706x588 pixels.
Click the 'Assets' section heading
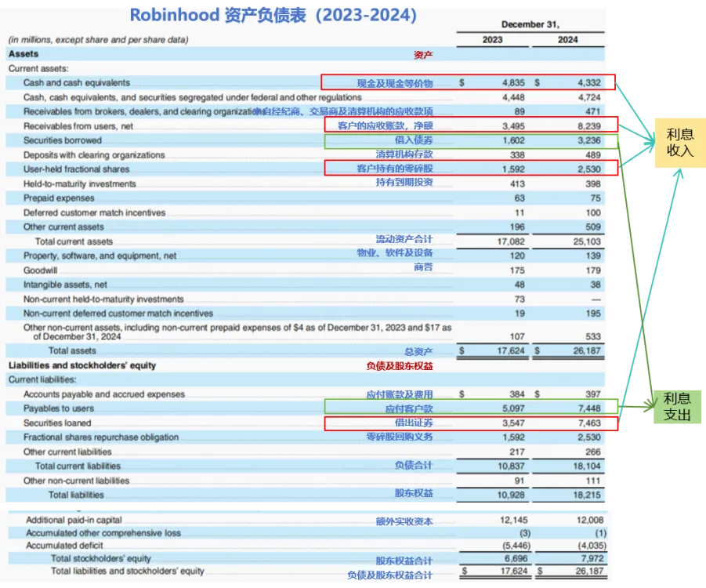[x=24, y=54]
